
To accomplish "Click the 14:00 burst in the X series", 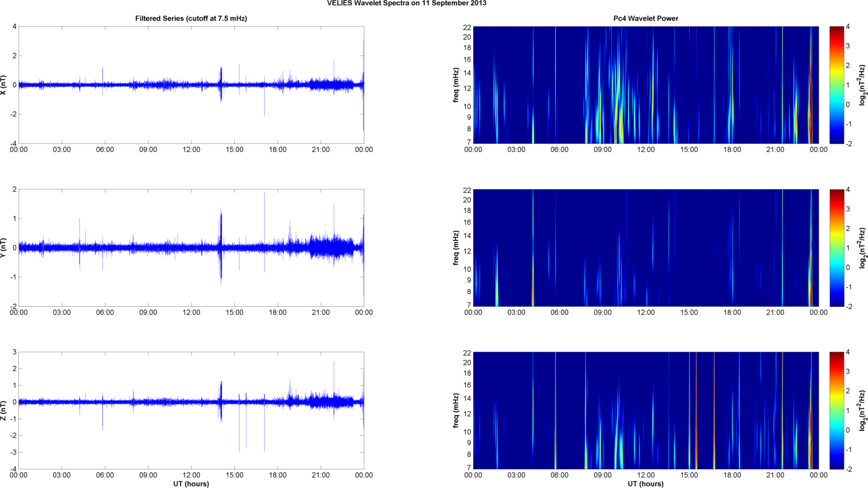I will coord(221,84).
